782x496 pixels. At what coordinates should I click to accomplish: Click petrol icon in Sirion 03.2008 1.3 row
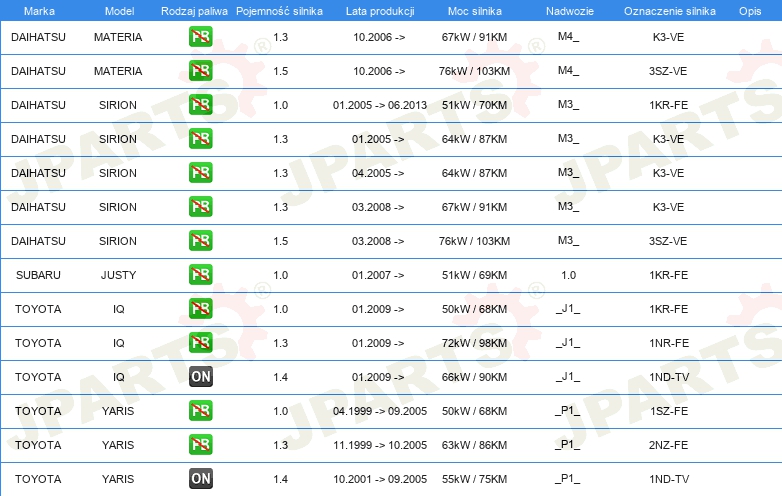pos(200,206)
